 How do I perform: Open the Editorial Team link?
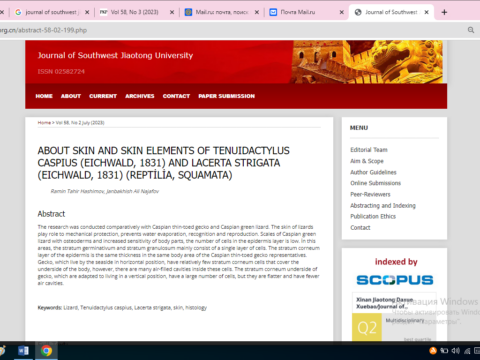tap(369, 150)
